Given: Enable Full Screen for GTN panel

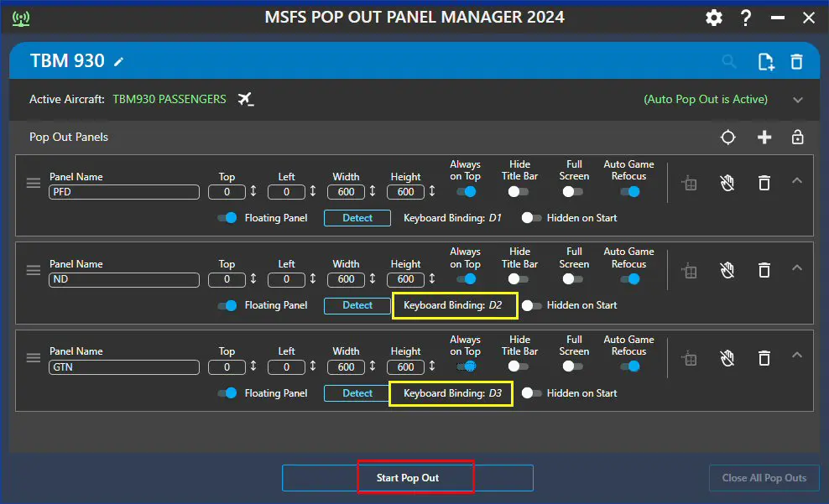Looking at the screenshot, I should (572, 366).
